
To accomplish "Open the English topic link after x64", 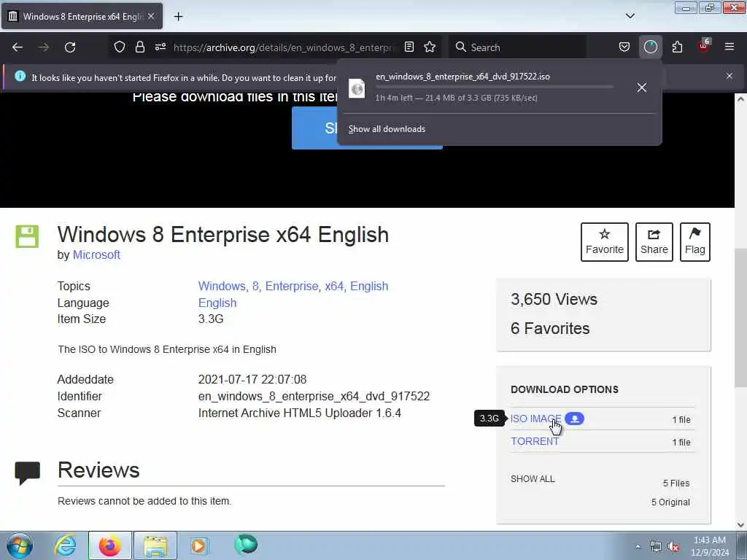I will pos(369,286).
